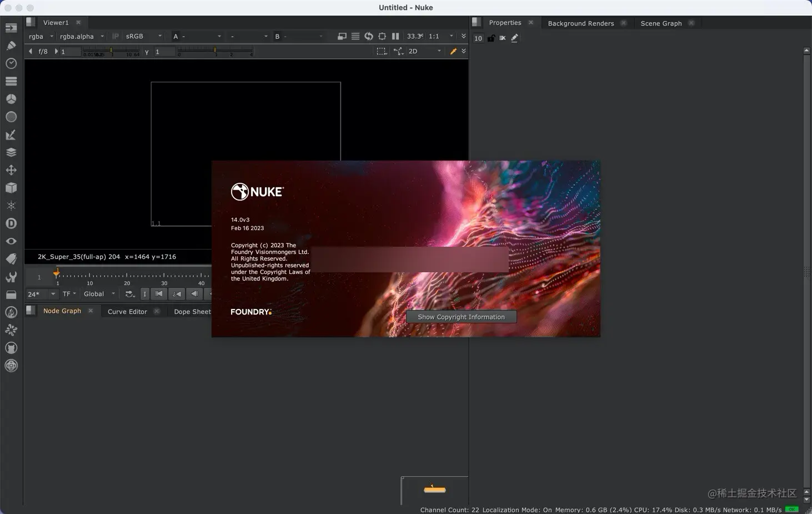Open the rgba channel set dropdown
This screenshot has width=812, height=514.
coord(41,36)
